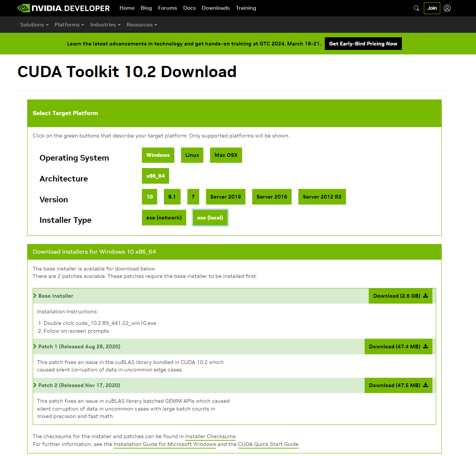Download the 47.5 MB Patch 2
This screenshot has height=456, width=476.
[398, 385]
